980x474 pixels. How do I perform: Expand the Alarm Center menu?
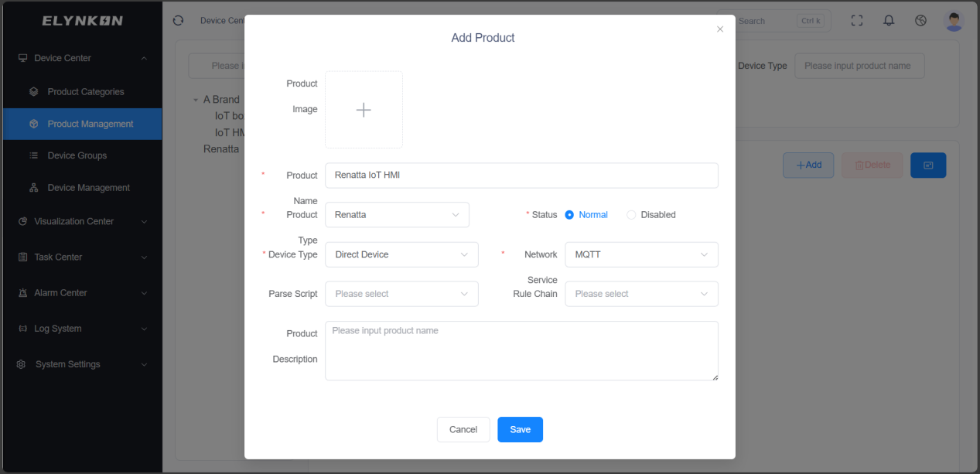[x=144, y=293]
